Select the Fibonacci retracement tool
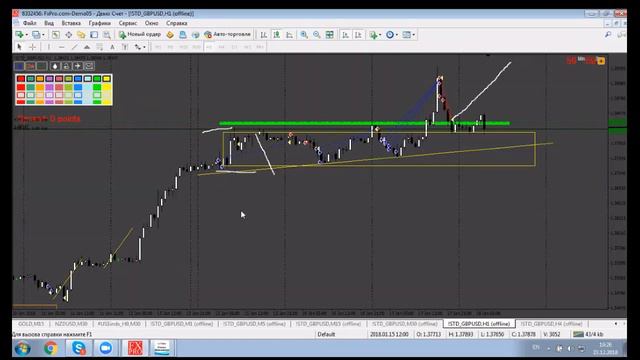This screenshot has width=640, height=360. click(99, 47)
